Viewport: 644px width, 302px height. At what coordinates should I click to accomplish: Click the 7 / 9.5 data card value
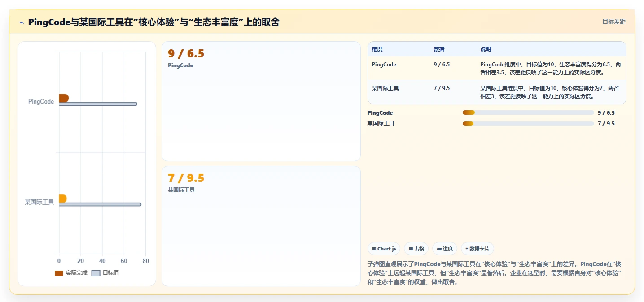(x=186, y=178)
